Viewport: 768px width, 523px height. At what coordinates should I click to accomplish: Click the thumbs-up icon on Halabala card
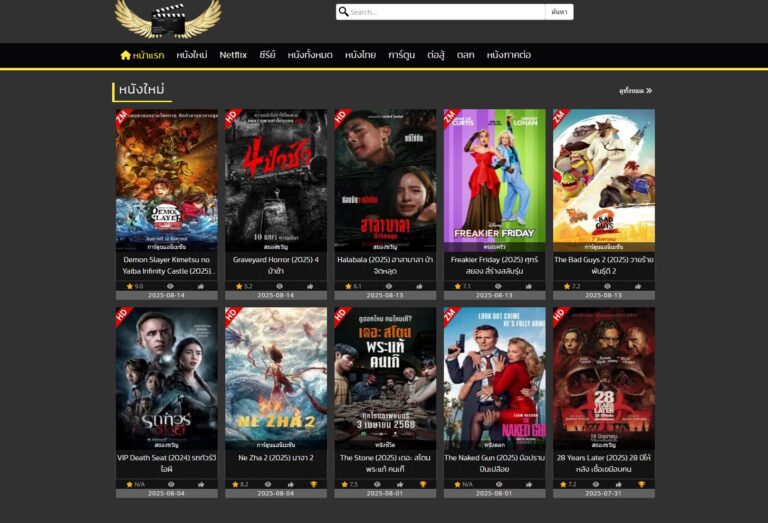[419, 286]
